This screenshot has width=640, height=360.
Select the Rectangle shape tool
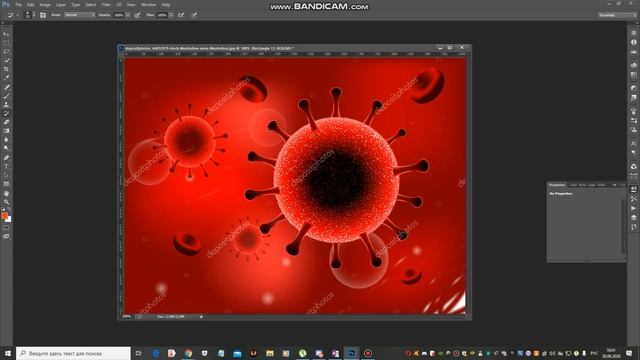(x=6, y=184)
